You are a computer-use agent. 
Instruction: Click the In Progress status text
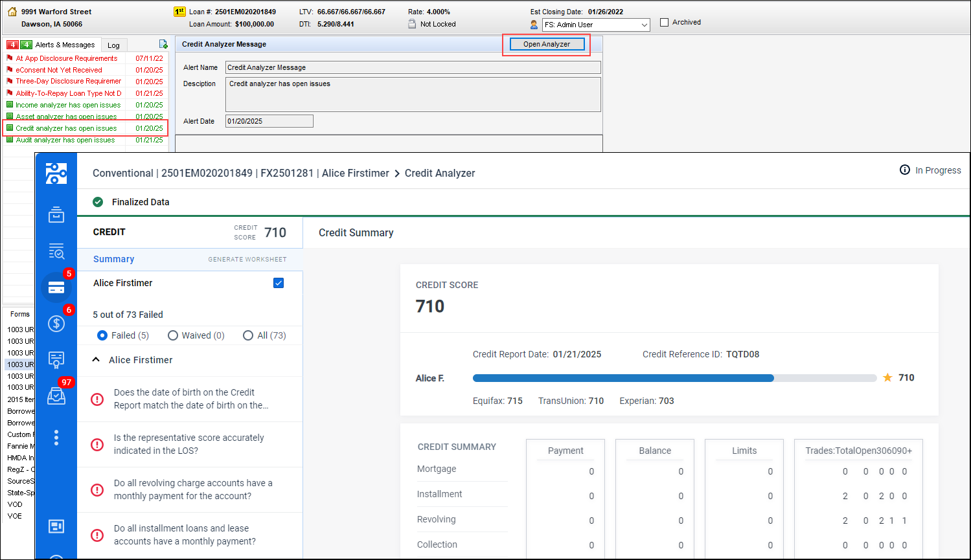tap(938, 170)
